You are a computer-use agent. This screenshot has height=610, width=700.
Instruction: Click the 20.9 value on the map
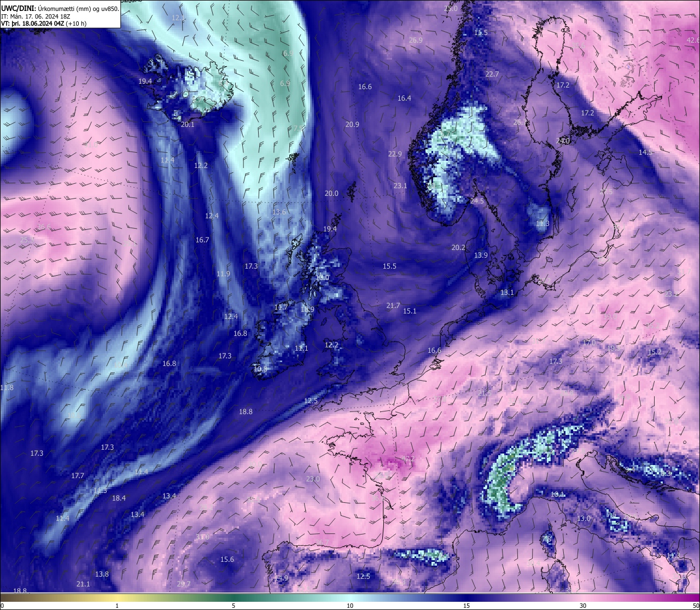(352, 125)
